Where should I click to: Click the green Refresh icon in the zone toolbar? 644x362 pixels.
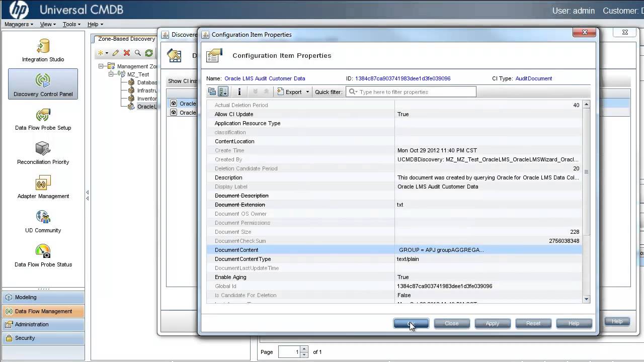[x=149, y=53]
